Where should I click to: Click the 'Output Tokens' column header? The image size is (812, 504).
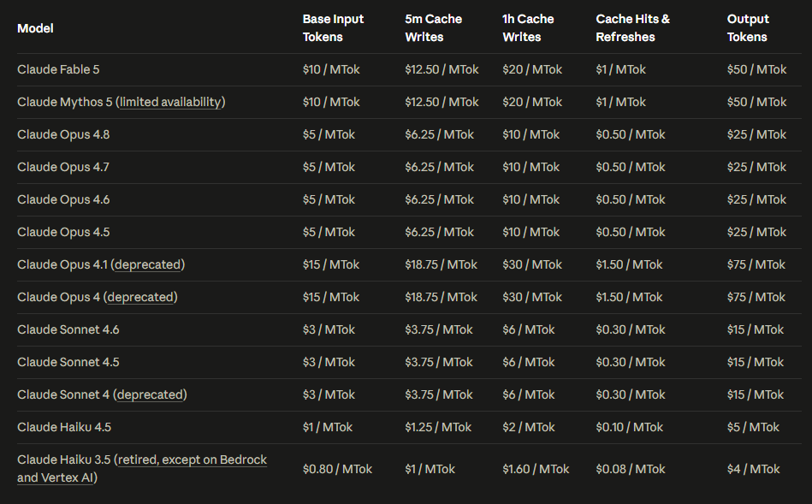[x=748, y=28]
